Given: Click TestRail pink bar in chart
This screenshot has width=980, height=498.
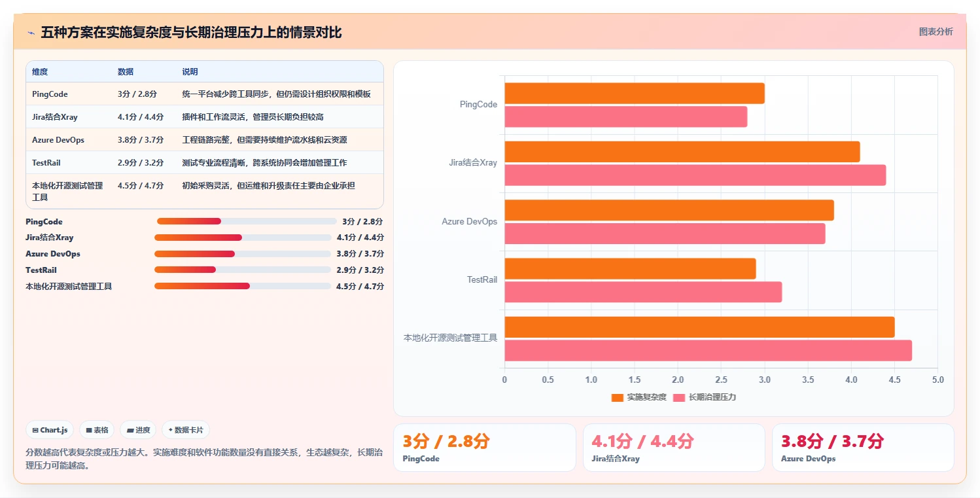Looking at the screenshot, I should point(643,292).
